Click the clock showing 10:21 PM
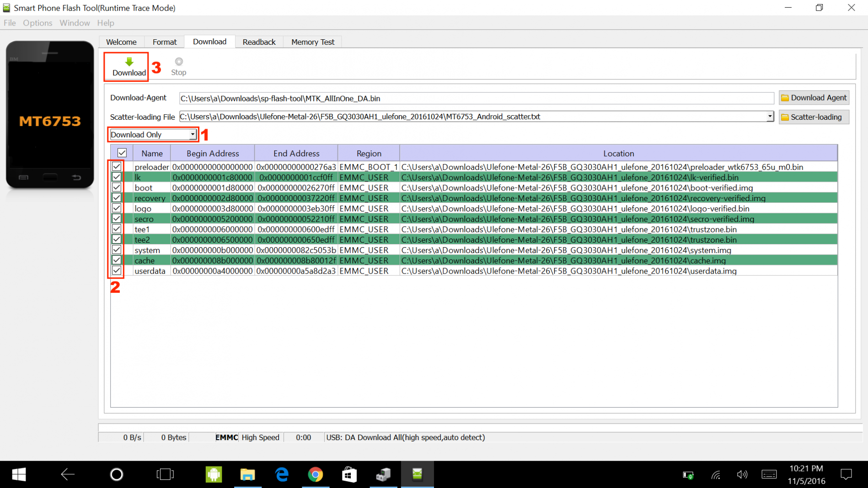 pos(806,468)
